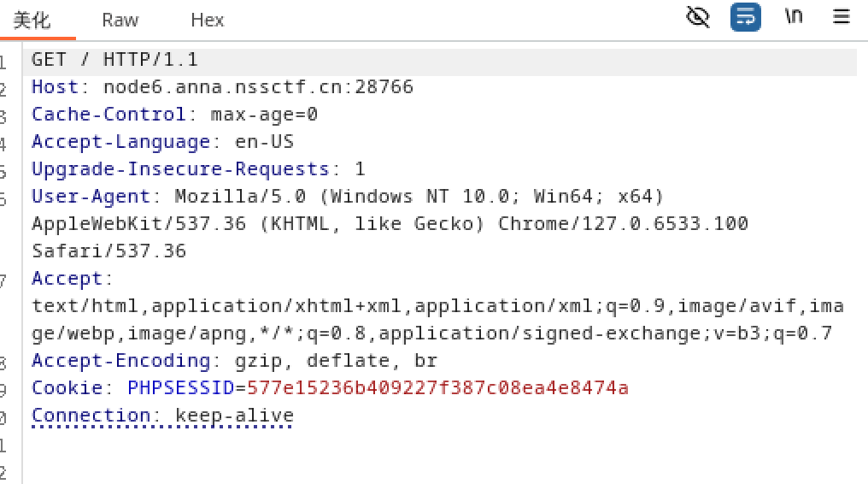Click the User-Agent header name
Screen dimensions: 868x484
tap(91, 197)
